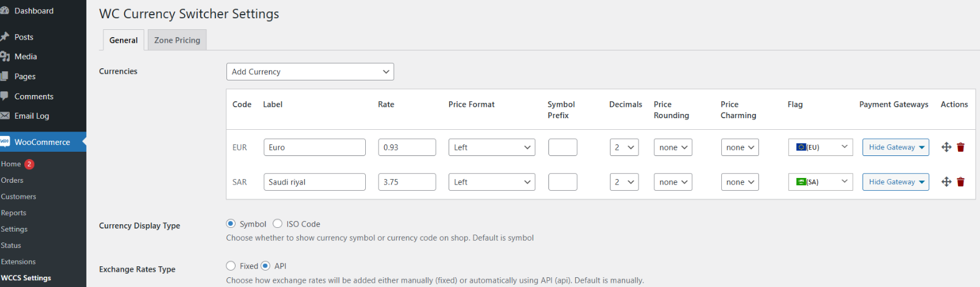Image resolution: width=980 pixels, height=287 pixels.
Task: Click the 0.93 rate input field
Action: point(407,147)
